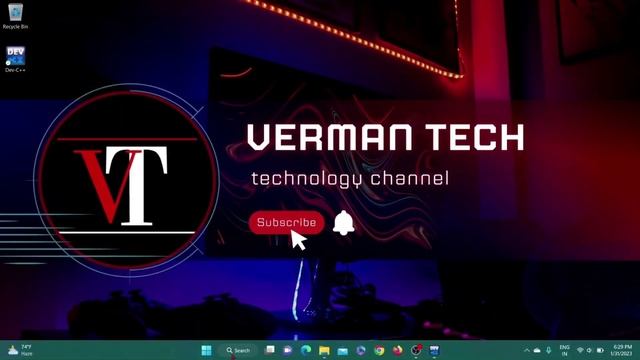640x360 pixels.
Task: Open the OneDrive cloud tray icon
Action: (x=537, y=350)
